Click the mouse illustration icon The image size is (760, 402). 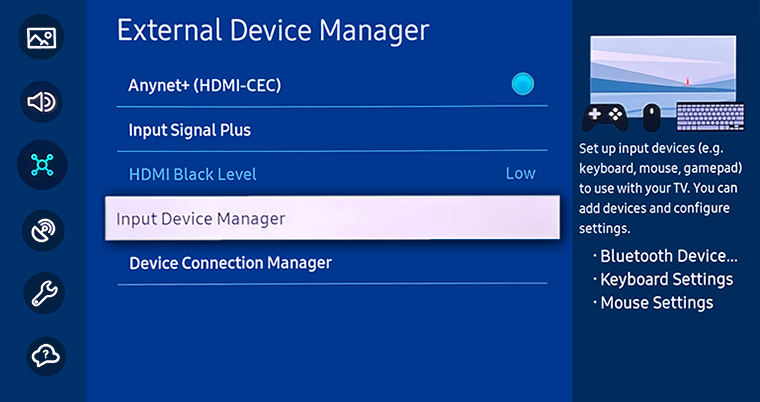pyautogui.click(x=652, y=117)
